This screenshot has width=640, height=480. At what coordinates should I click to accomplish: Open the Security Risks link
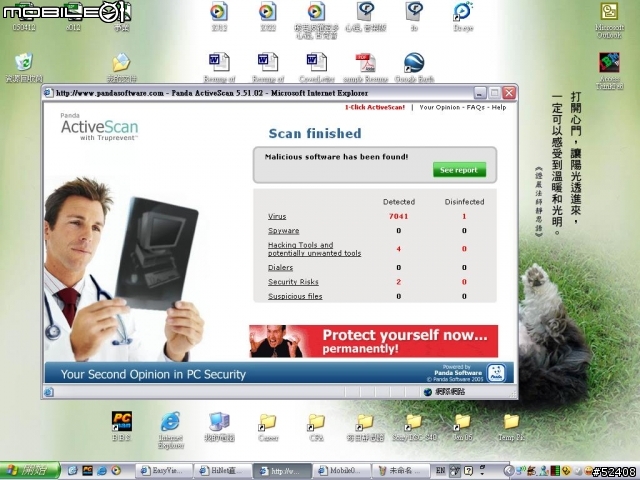(x=293, y=282)
